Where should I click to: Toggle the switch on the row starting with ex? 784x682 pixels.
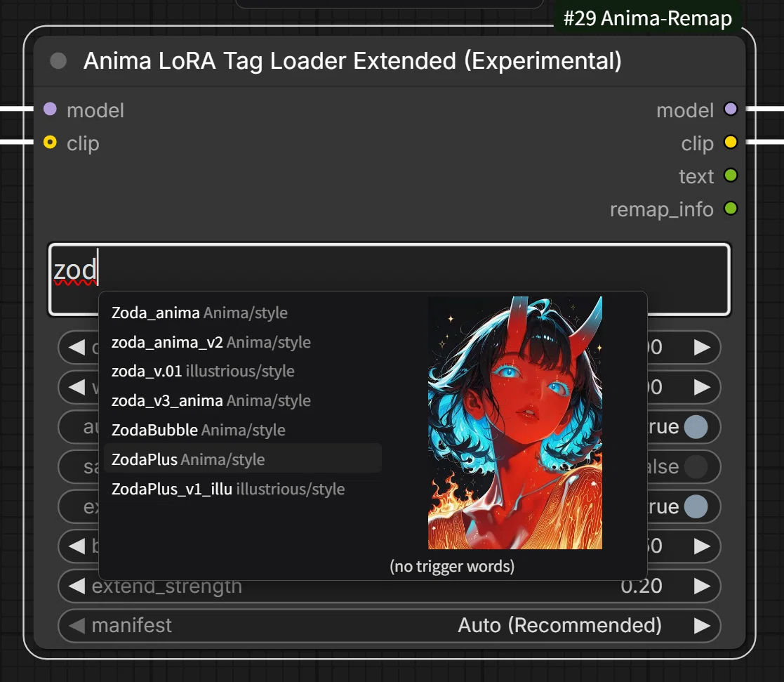point(696,506)
